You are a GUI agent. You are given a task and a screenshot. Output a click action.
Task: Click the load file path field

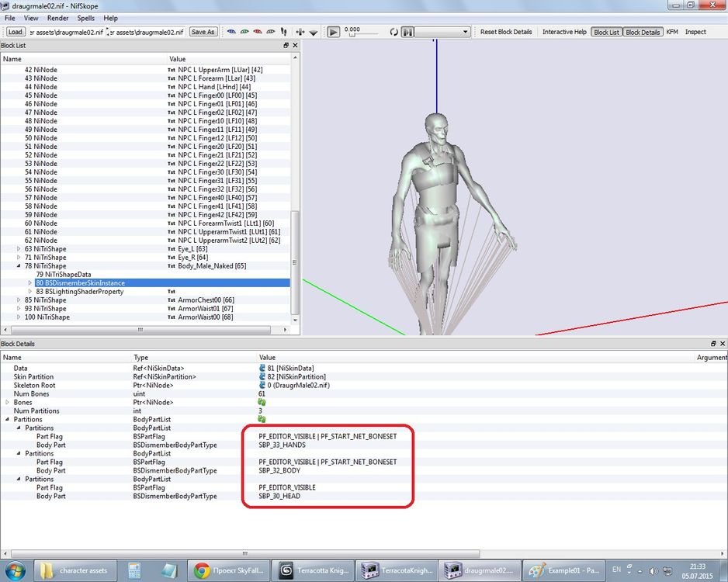click(x=66, y=32)
